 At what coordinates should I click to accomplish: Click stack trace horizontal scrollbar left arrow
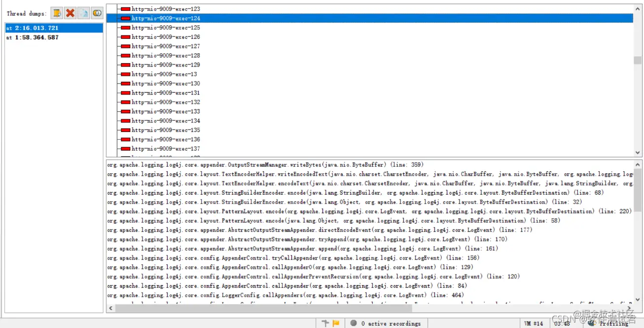(x=111, y=308)
